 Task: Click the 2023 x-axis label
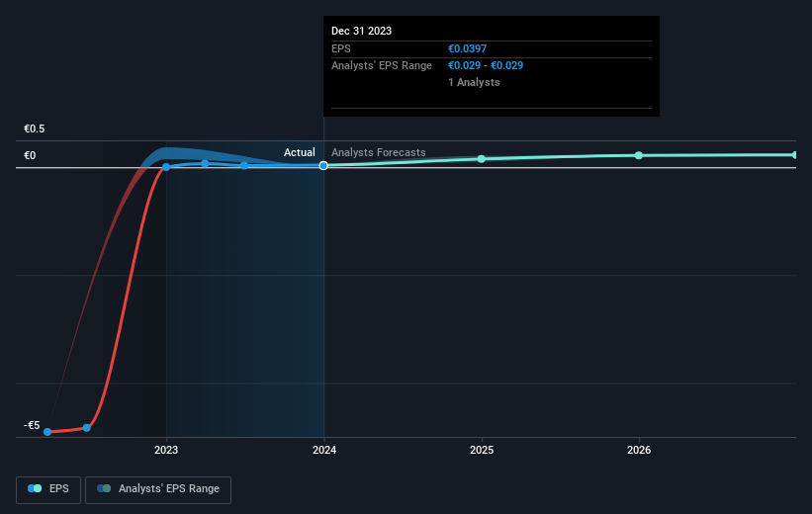click(x=166, y=451)
